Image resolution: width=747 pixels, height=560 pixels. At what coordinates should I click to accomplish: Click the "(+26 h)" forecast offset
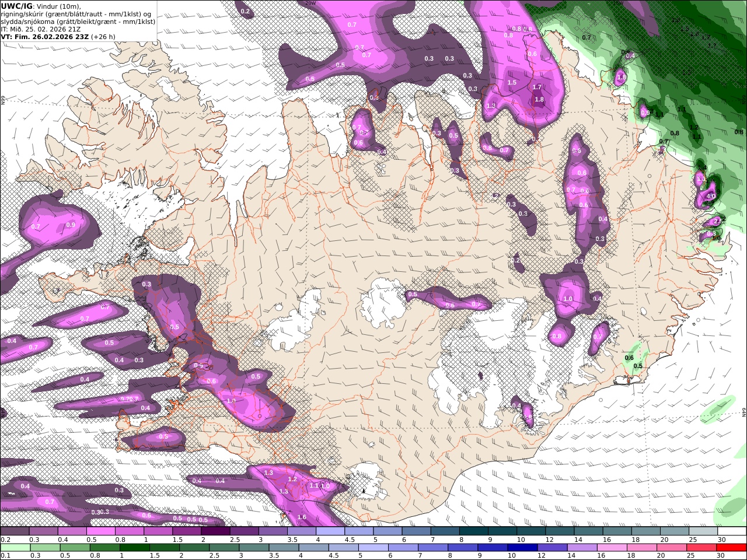coord(103,37)
